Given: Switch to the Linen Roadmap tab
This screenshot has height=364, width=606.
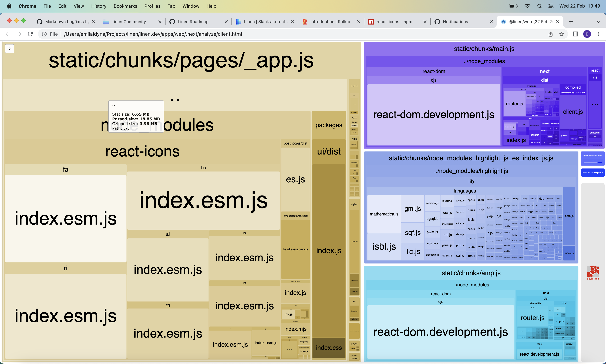Looking at the screenshot, I should (x=193, y=22).
